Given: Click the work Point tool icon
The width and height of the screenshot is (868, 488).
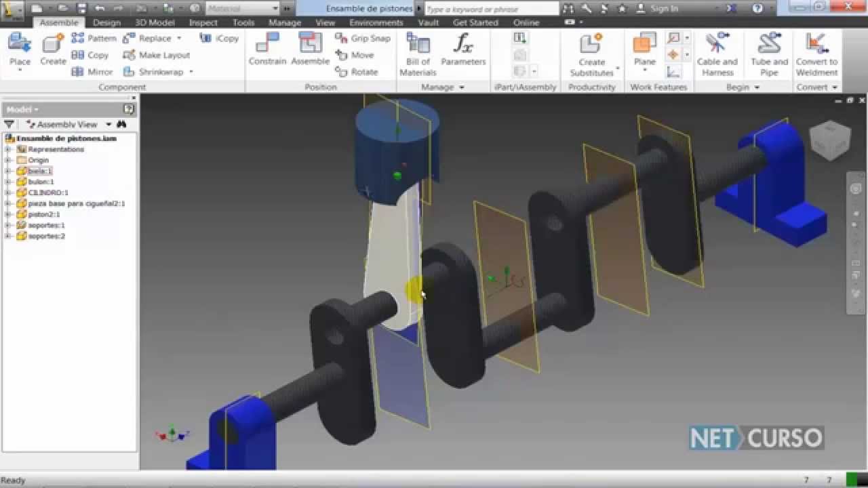Looking at the screenshot, I should pos(673,55).
